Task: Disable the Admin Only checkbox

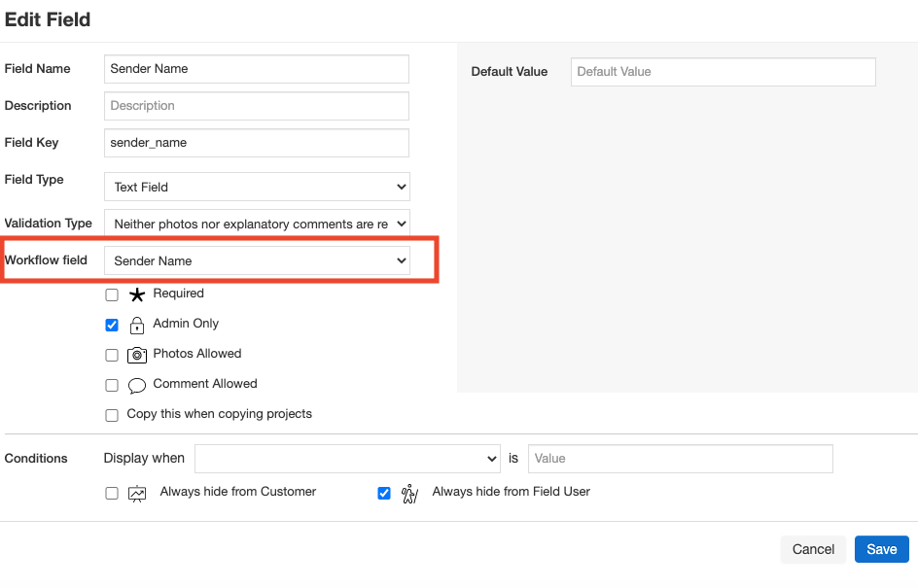Action: click(x=111, y=325)
